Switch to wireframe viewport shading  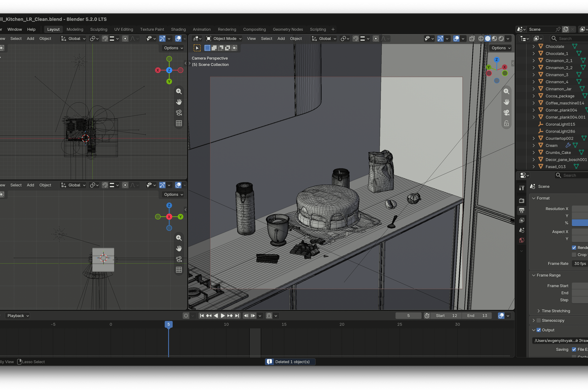(x=481, y=39)
